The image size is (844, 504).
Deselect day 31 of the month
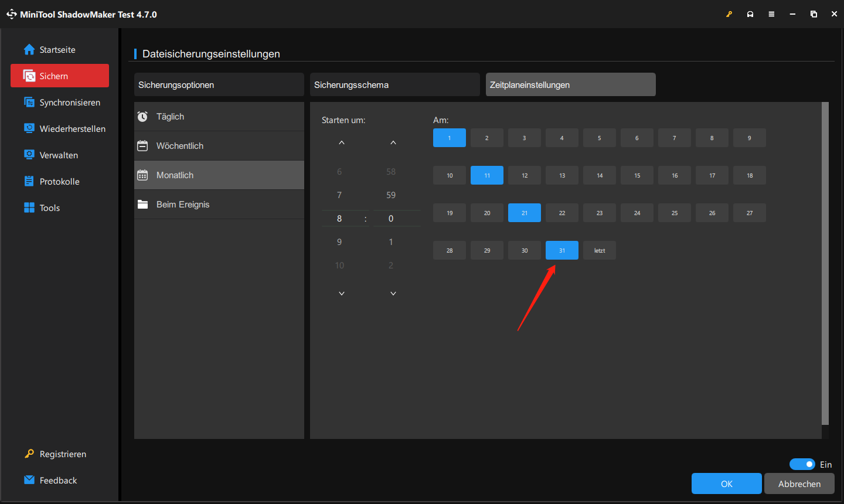click(562, 250)
